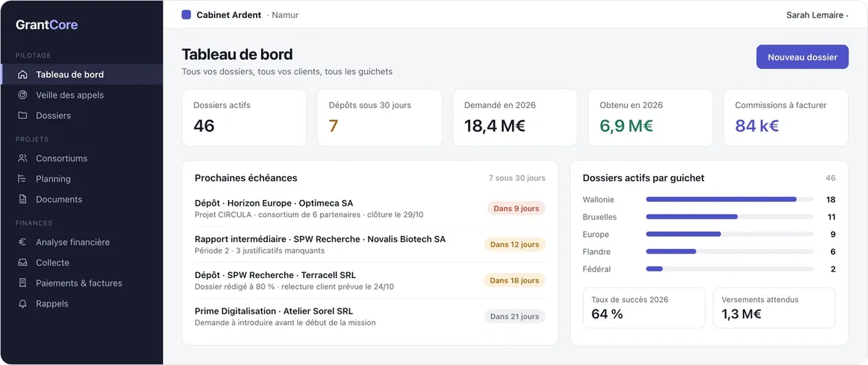Select Documents in the sidebar
Screen dimensions: 868x365
pos(81,199)
